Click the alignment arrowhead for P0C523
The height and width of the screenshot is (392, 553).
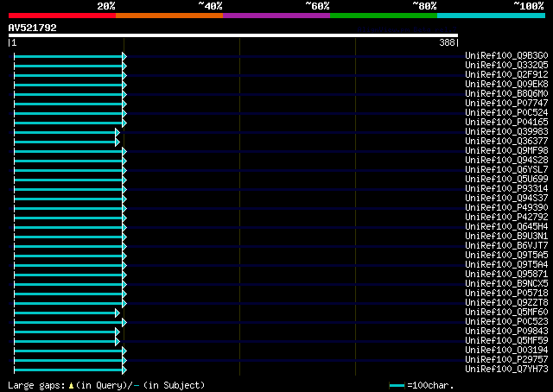tap(124, 323)
